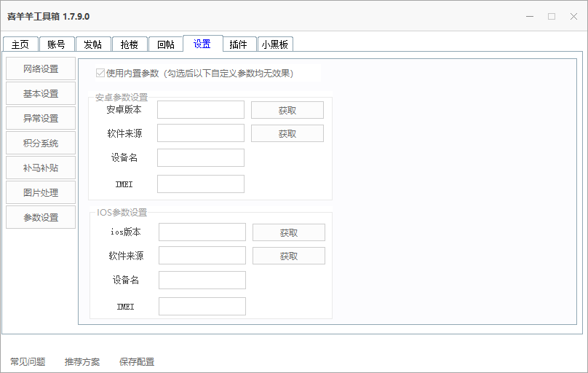This screenshot has height=373, width=588.
Task: Switch to the 主页 tab
Action: pyautogui.click(x=20, y=44)
